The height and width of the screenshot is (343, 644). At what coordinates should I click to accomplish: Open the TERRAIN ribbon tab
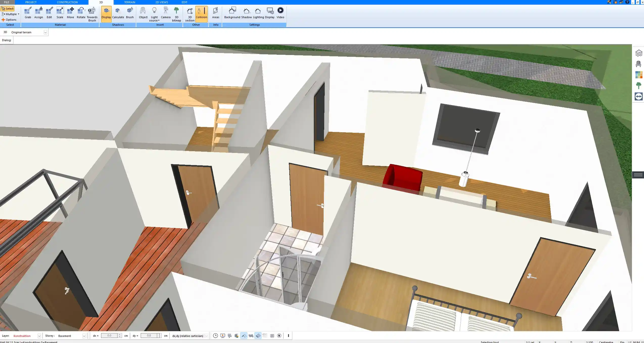pyautogui.click(x=130, y=2)
